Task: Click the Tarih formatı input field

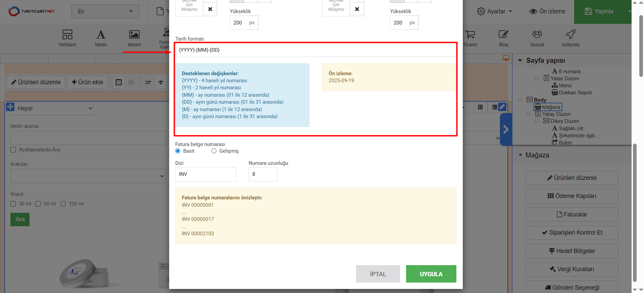Action: [x=315, y=50]
